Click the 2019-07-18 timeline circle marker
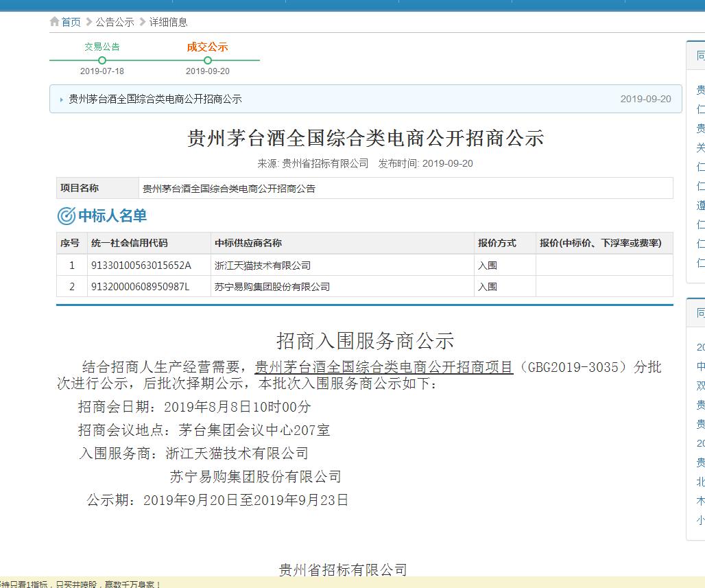The height and width of the screenshot is (588, 705). [x=102, y=60]
